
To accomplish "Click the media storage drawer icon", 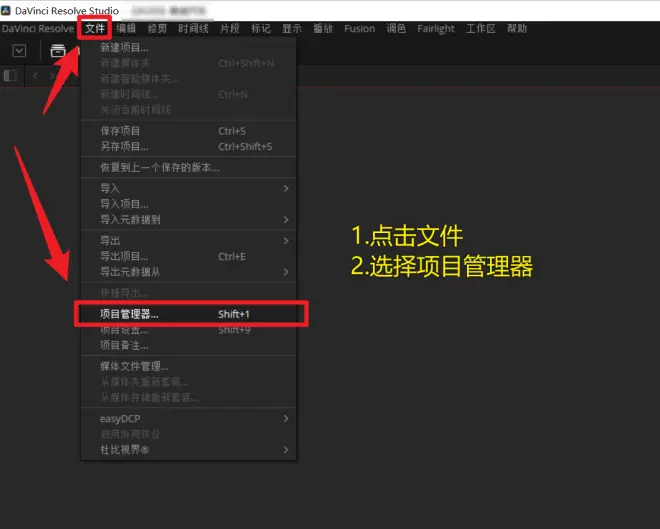I will pyautogui.click(x=58, y=51).
